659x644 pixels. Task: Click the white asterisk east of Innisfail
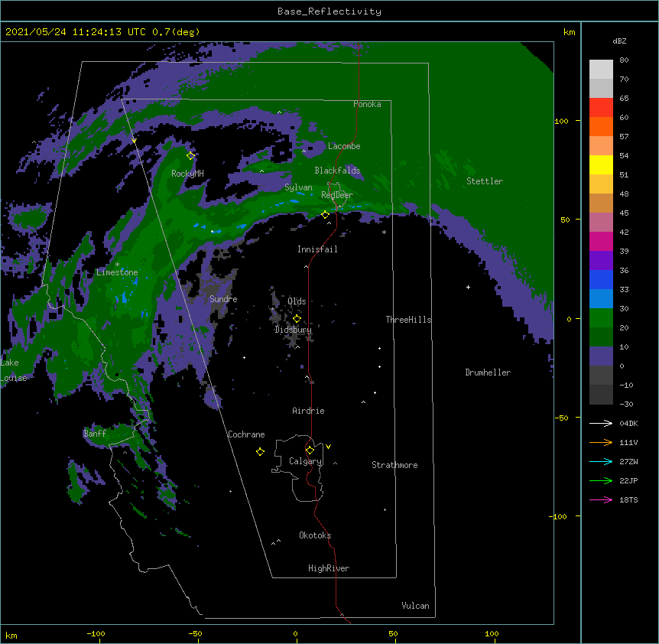coord(384,232)
